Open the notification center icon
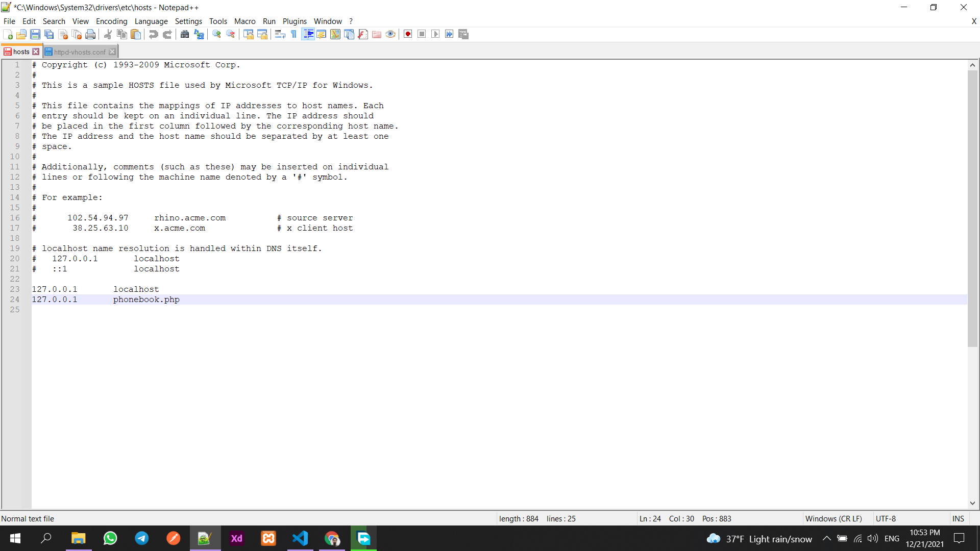The height and width of the screenshot is (551, 980). click(x=959, y=538)
